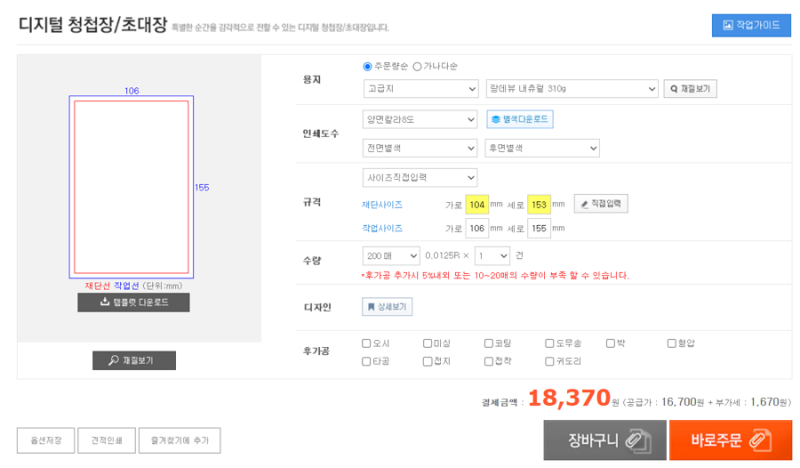
Task: Open 재질보기 button below the preview
Action: click(134, 360)
